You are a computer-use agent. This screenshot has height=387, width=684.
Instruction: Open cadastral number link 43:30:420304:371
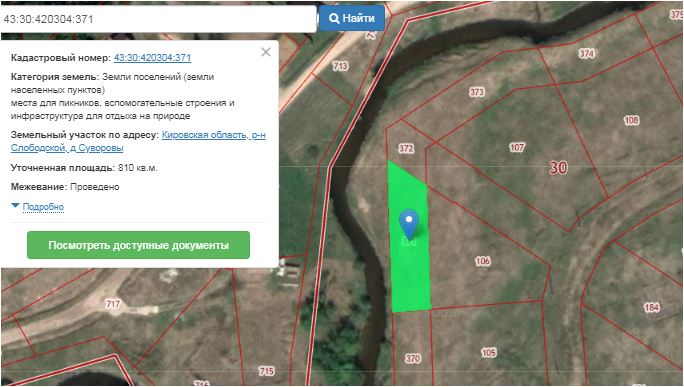(152, 58)
